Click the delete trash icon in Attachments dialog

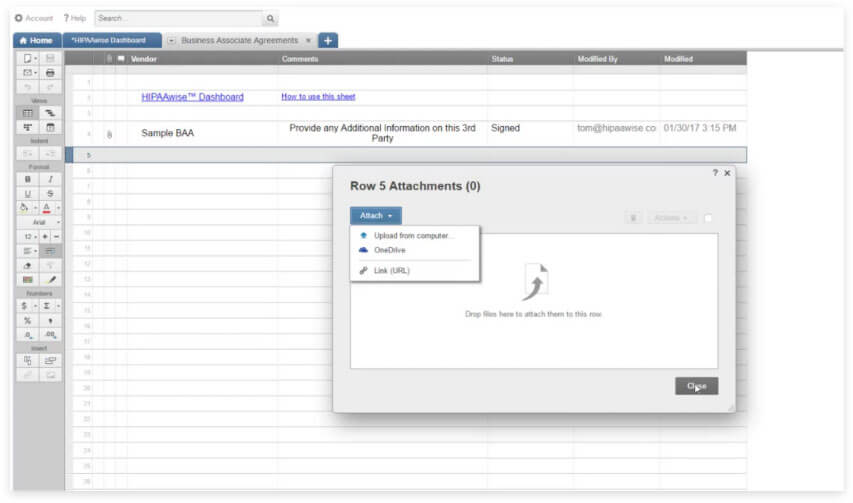[x=633, y=218]
